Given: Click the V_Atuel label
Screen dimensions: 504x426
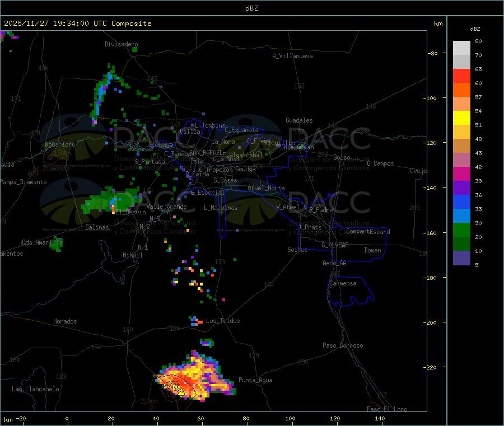Looking at the screenshot, I should click(288, 207).
